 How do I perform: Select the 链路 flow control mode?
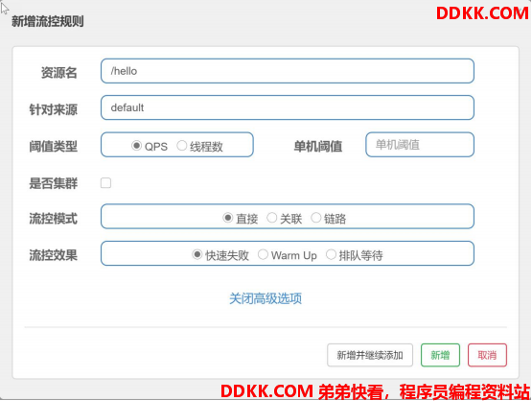click(x=316, y=218)
